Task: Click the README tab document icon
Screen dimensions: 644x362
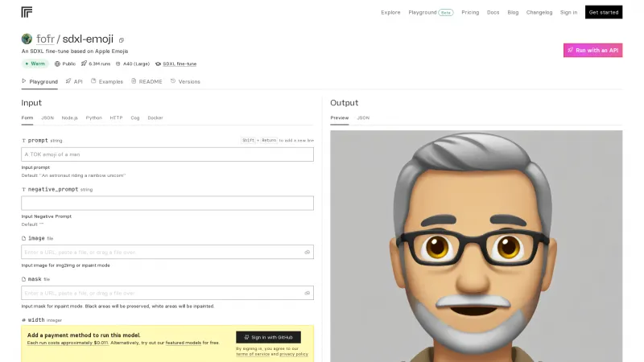Action: click(x=134, y=81)
